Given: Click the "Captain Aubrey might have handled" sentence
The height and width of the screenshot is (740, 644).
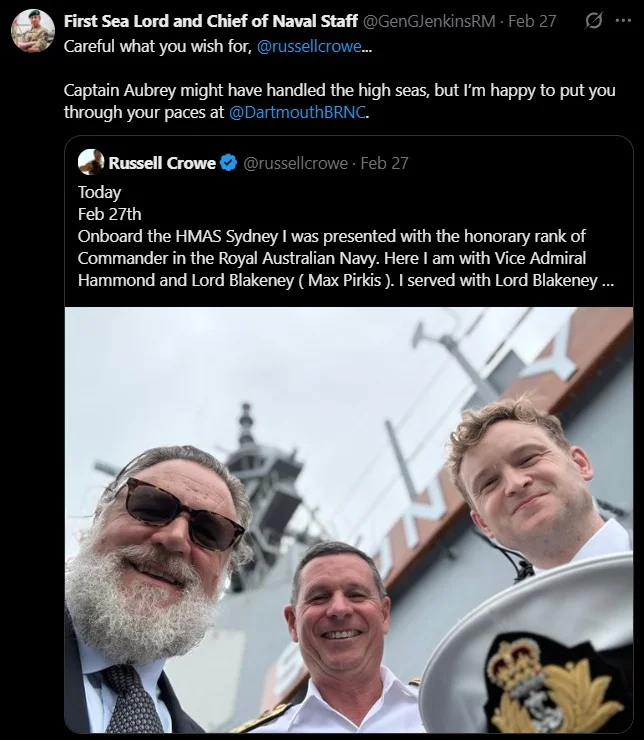Looking at the screenshot, I should coord(250,90).
